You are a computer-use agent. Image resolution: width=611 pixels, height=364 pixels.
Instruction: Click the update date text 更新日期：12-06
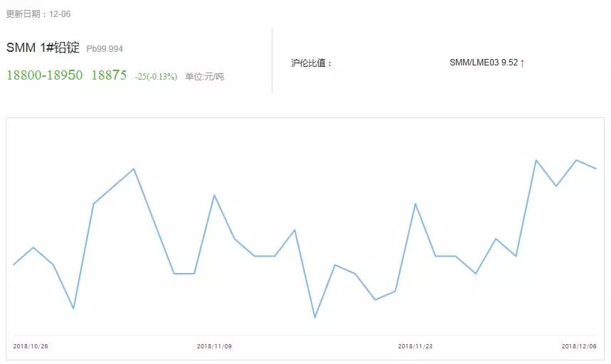[38, 14]
